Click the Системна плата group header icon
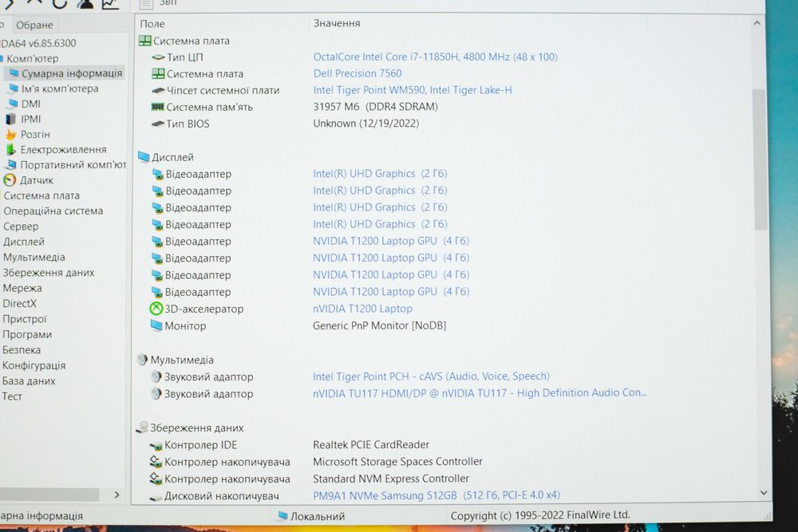This screenshot has width=798, height=532. [144, 41]
